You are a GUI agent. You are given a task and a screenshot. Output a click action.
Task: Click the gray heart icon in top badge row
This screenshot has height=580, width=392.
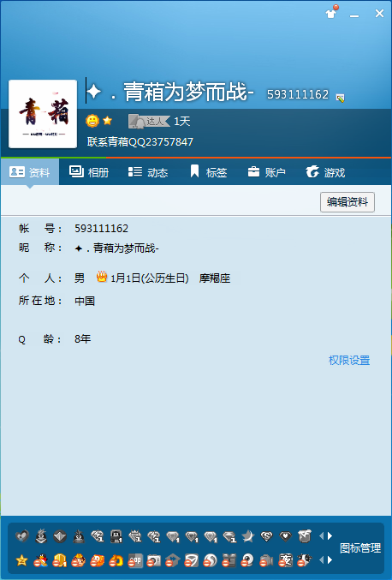tap(22, 536)
